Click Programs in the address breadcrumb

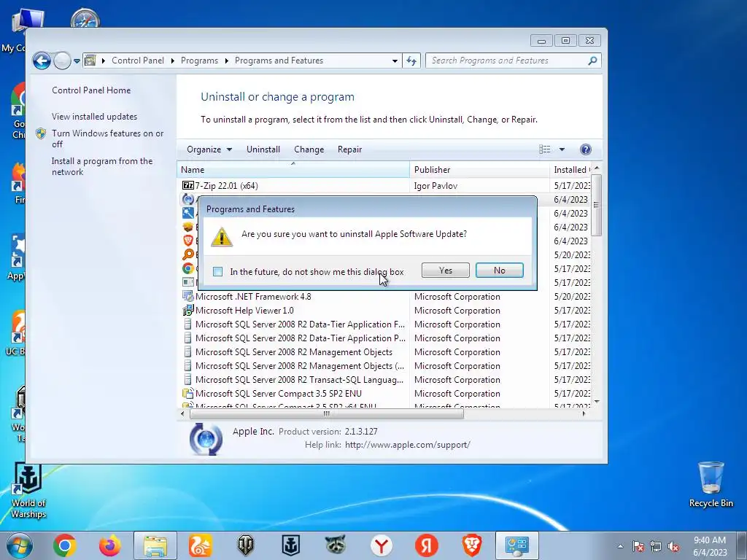coord(199,61)
